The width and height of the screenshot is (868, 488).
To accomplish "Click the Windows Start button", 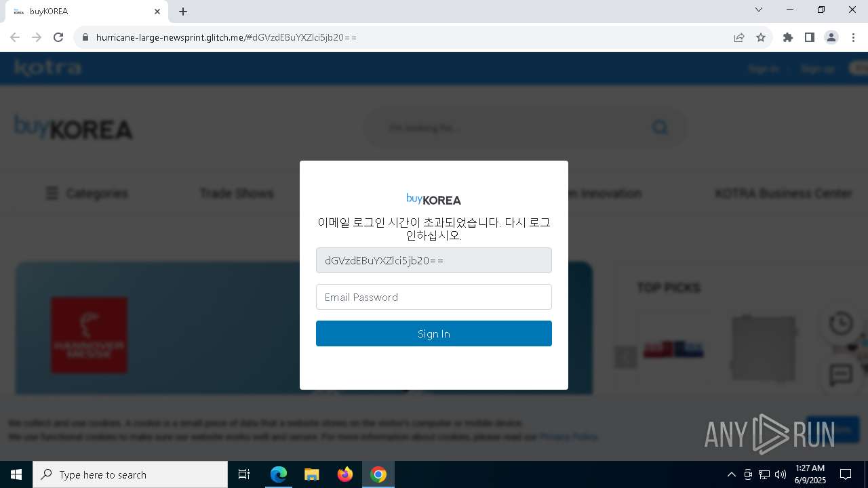I will [16, 474].
